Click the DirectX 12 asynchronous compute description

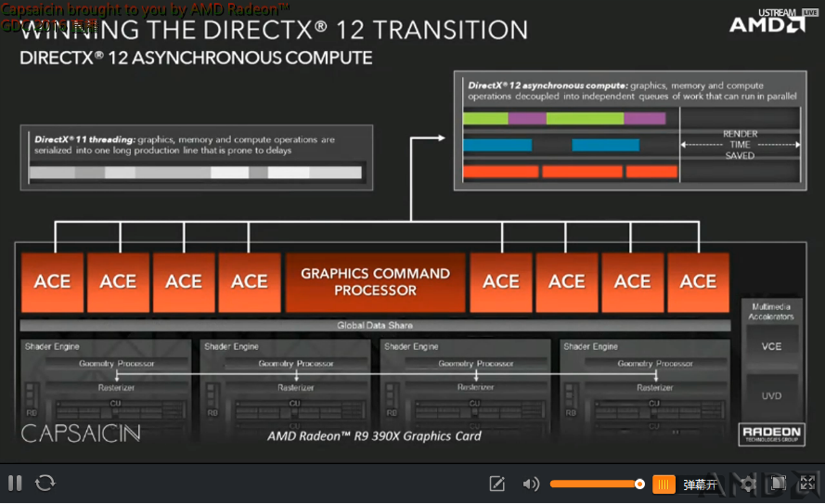coord(632,90)
